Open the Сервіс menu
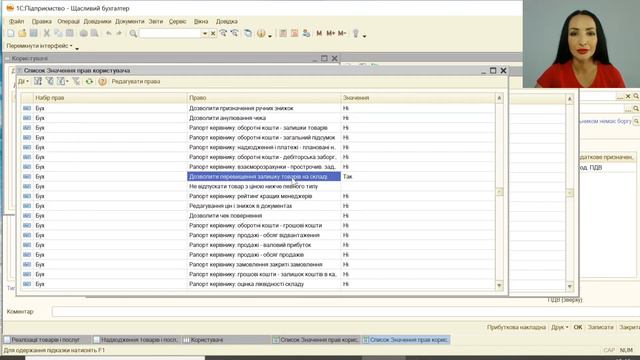Viewport: 640px width, 360px height. pyautogui.click(x=178, y=21)
